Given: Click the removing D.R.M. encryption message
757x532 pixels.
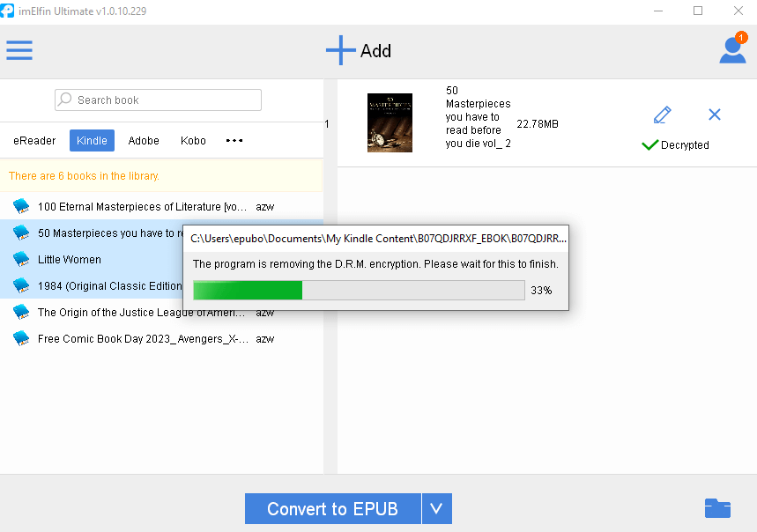Looking at the screenshot, I should [375, 264].
